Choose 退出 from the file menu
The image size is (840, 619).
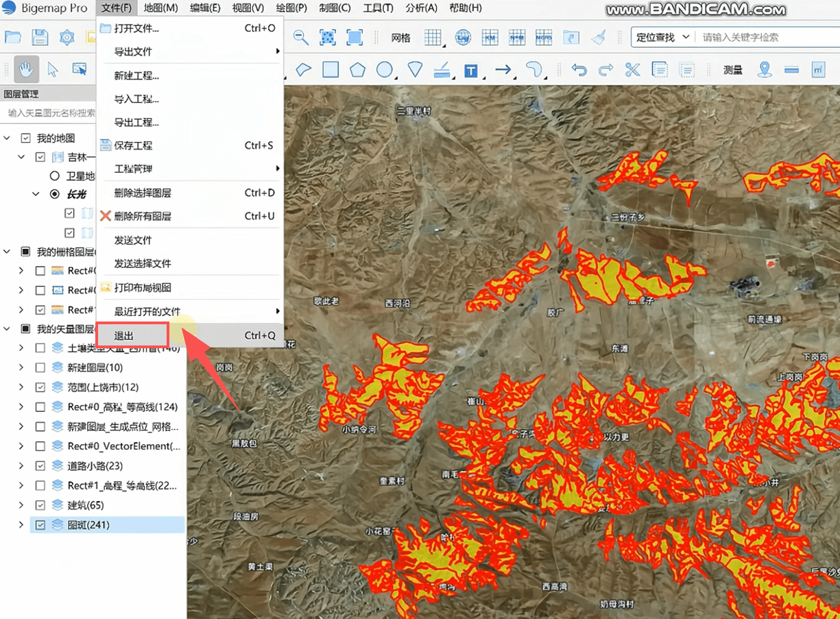point(189,336)
